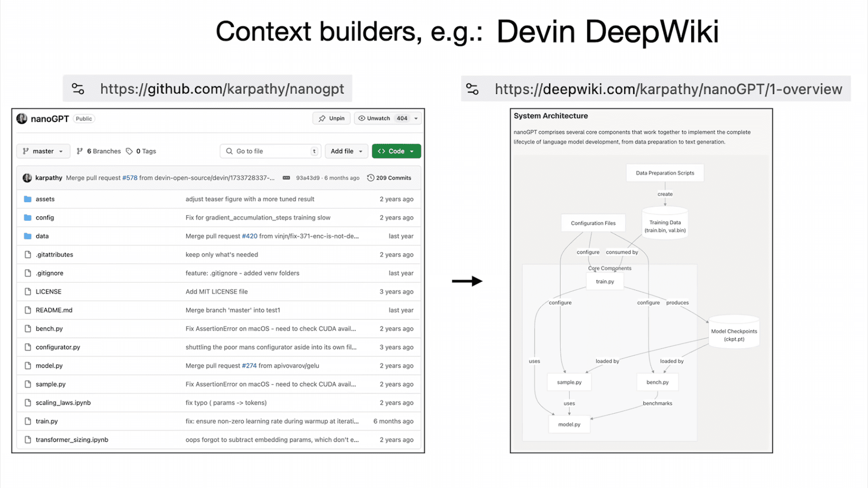Click the bench.py file icon in file list
The width and height of the screenshot is (868, 488).
pos(28,328)
